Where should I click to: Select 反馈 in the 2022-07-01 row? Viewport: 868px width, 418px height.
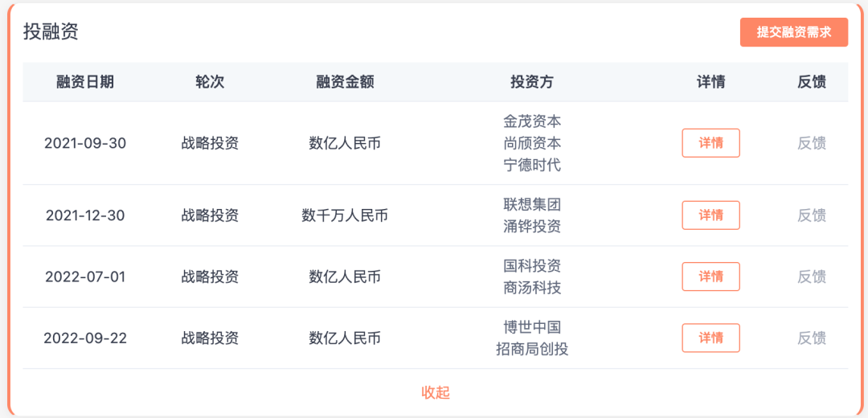811,277
